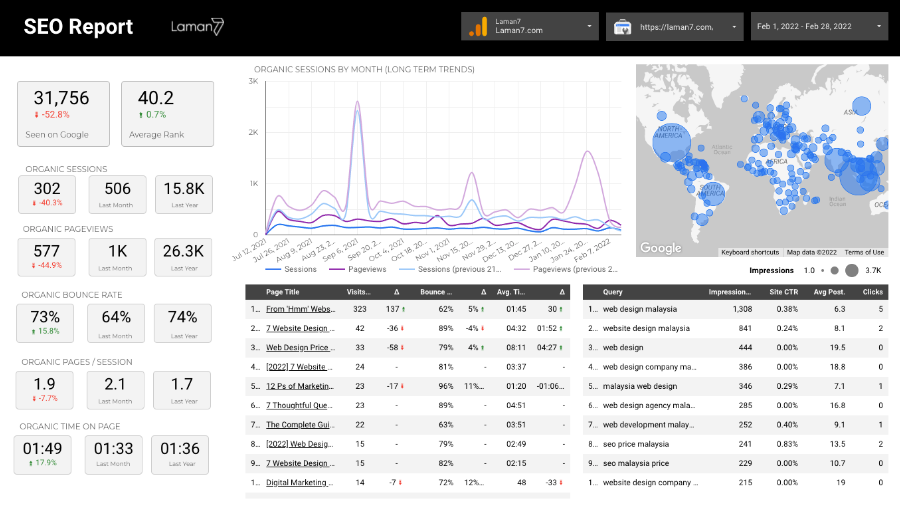Click the Search Console icon beside laman7.com URL
Image resolution: width=900 pixels, height=507 pixels.
tap(622, 27)
